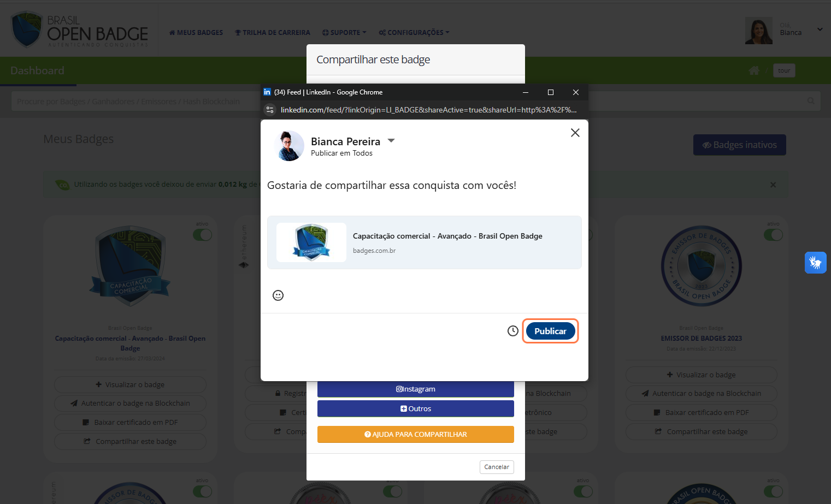Expand the CONFIGURAÇÕES dropdown menu

click(414, 33)
